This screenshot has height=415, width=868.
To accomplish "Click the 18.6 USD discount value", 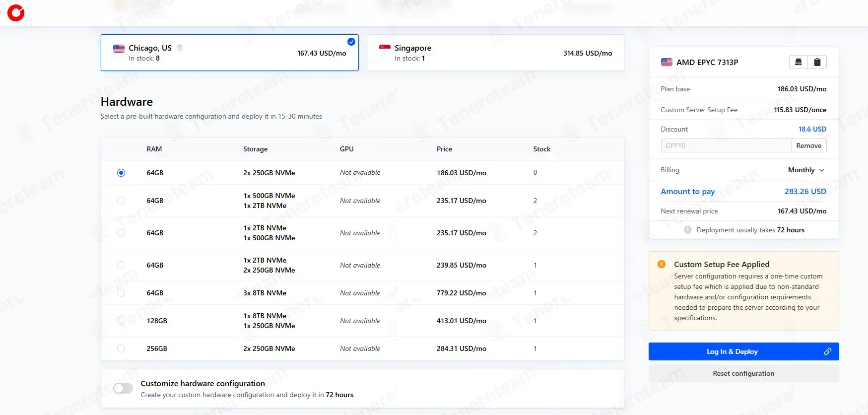I will coord(812,129).
